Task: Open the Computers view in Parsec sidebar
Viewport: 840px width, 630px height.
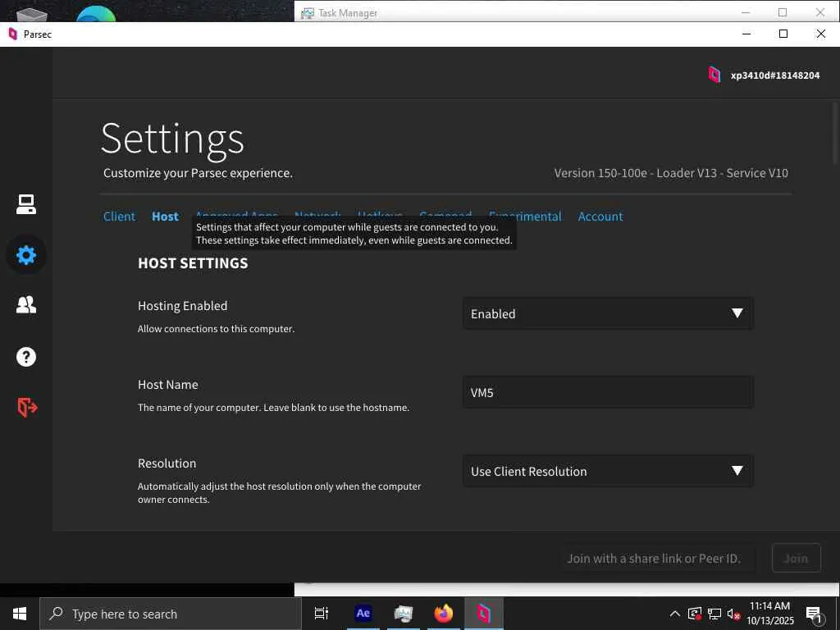Action: tap(25, 204)
